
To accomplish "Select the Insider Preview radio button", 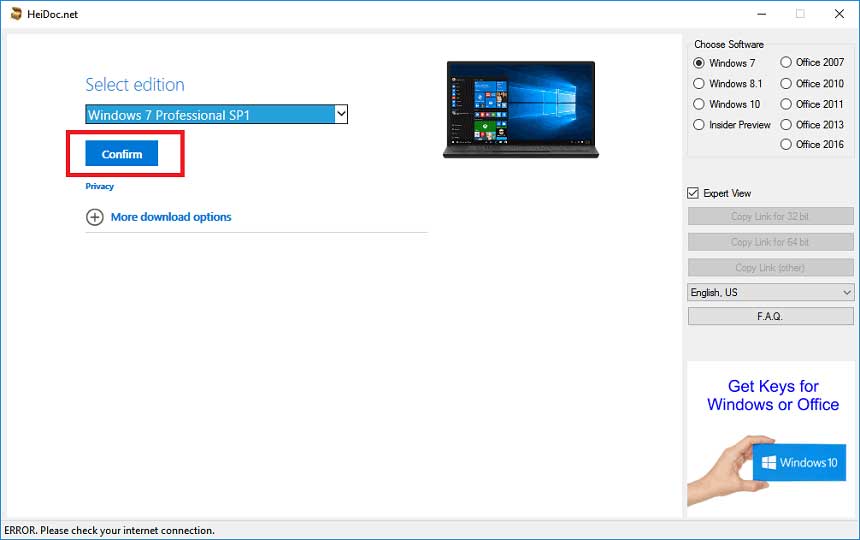I will 699,124.
